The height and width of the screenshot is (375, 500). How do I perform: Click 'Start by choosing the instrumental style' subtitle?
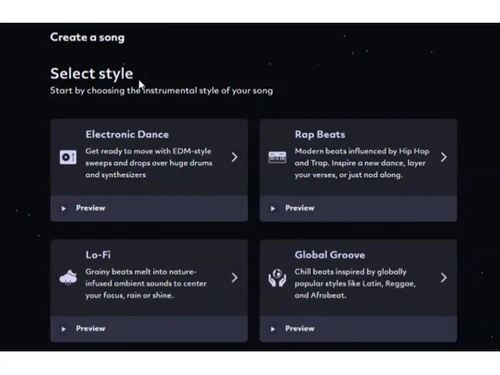pos(161,91)
